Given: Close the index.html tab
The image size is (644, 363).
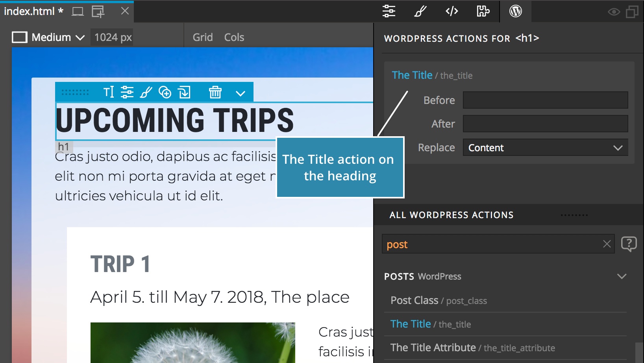Looking at the screenshot, I should tap(125, 11).
